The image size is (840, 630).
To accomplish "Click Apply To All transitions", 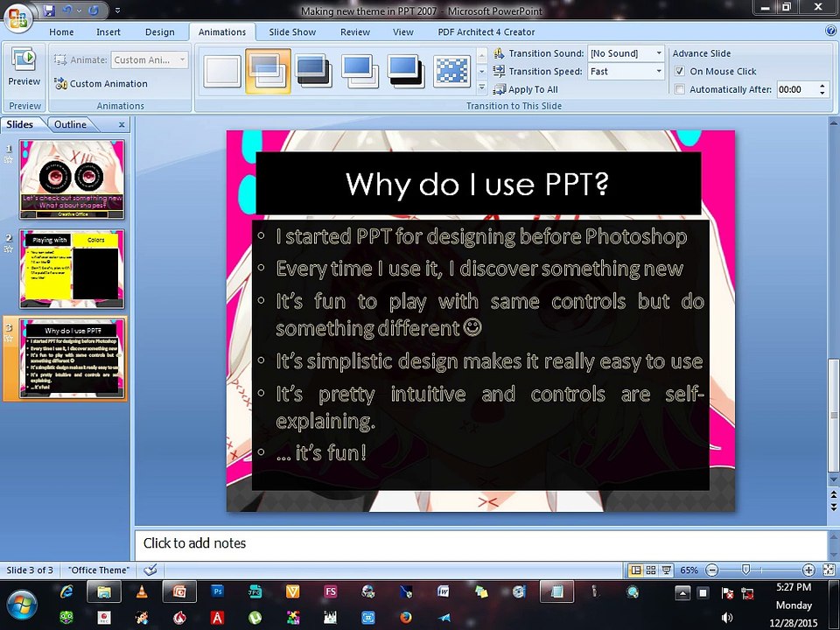I will (526, 89).
